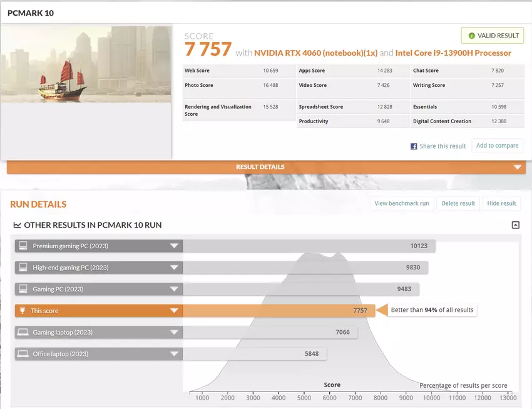
Task: Click the laptop icon for Office laptop (2023)
Action: [23, 354]
